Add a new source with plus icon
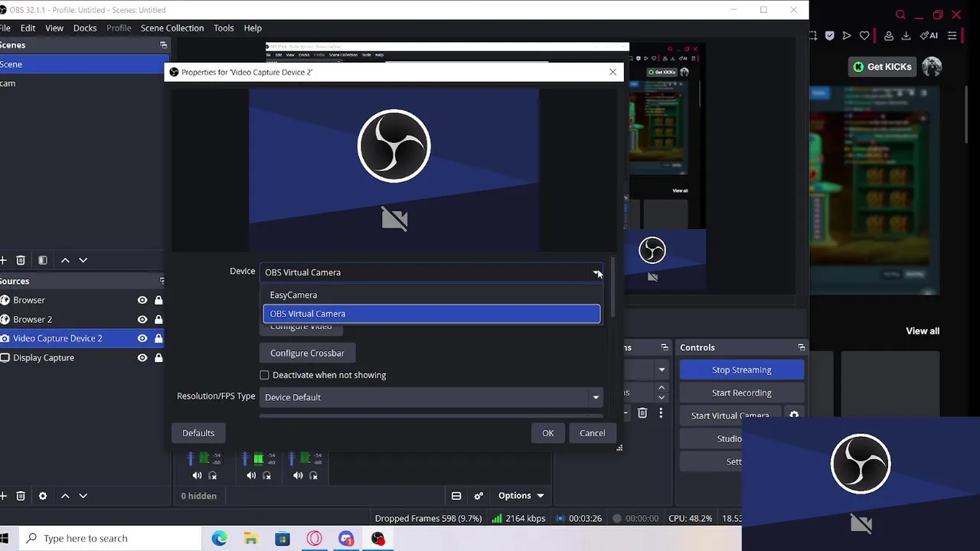980x551 pixels. coord(3,496)
